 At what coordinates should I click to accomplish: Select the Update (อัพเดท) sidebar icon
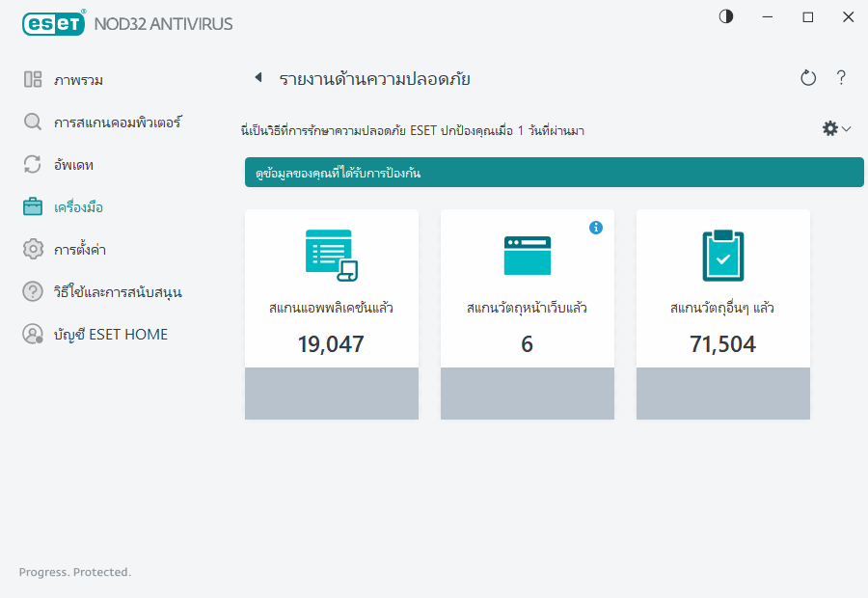point(32,164)
